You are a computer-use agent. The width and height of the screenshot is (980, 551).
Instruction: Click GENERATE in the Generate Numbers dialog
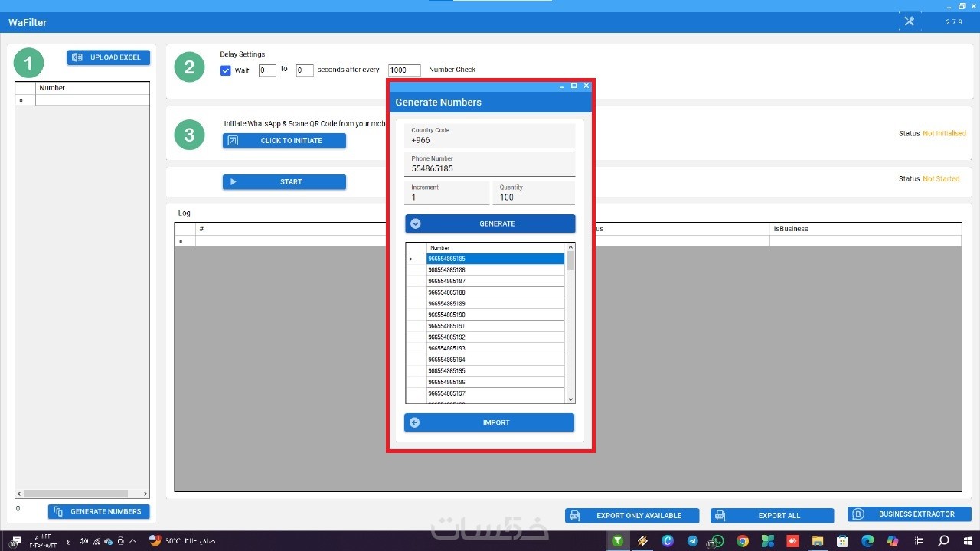point(490,223)
